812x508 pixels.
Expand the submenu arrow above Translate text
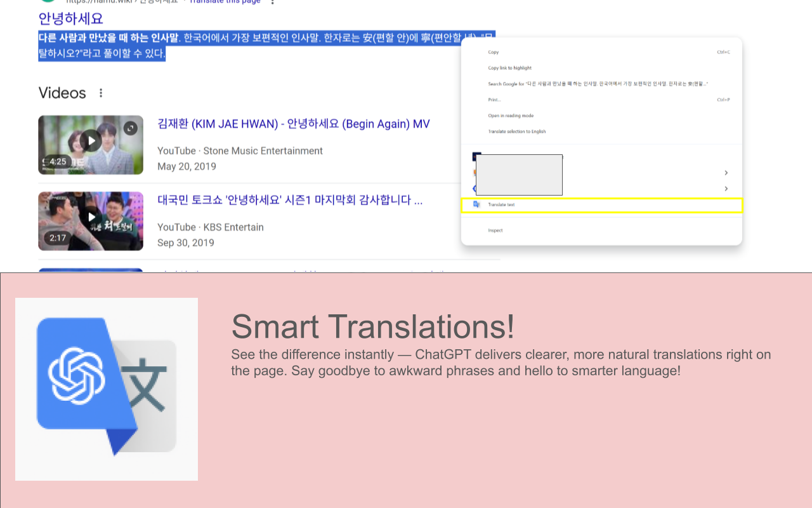click(x=726, y=189)
